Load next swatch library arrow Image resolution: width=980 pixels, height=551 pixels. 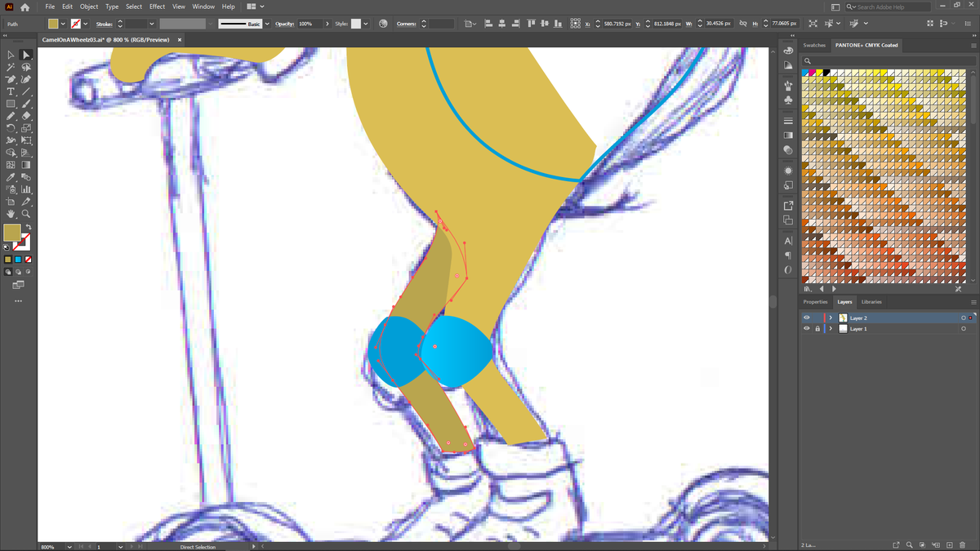834,289
